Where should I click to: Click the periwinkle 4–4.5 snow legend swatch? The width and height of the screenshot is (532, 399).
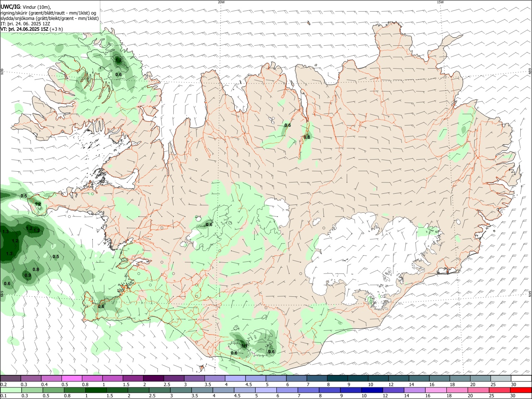[x=235, y=379]
